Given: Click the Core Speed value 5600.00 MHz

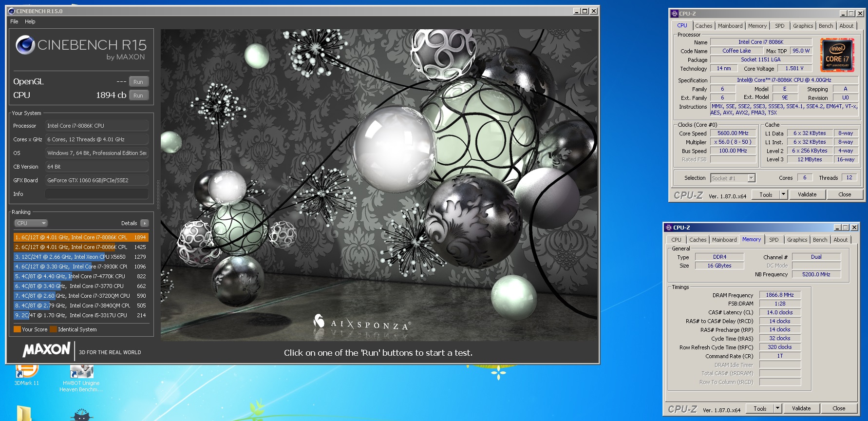Looking at the screenshot, I should [733, 133].
